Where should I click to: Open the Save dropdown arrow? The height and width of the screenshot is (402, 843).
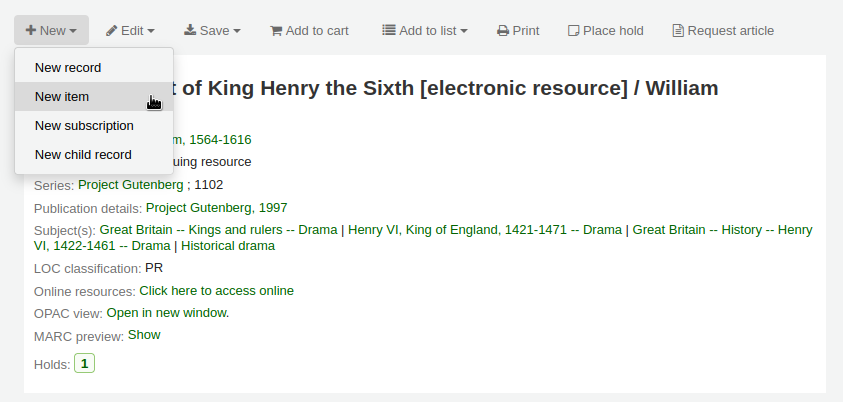(x=237, y=31)
